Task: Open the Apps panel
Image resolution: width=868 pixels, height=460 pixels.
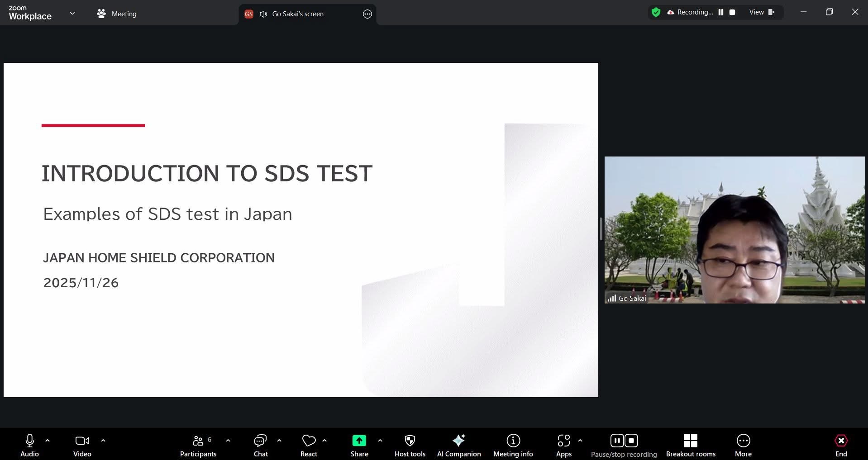Action: [x=563, y=446]
